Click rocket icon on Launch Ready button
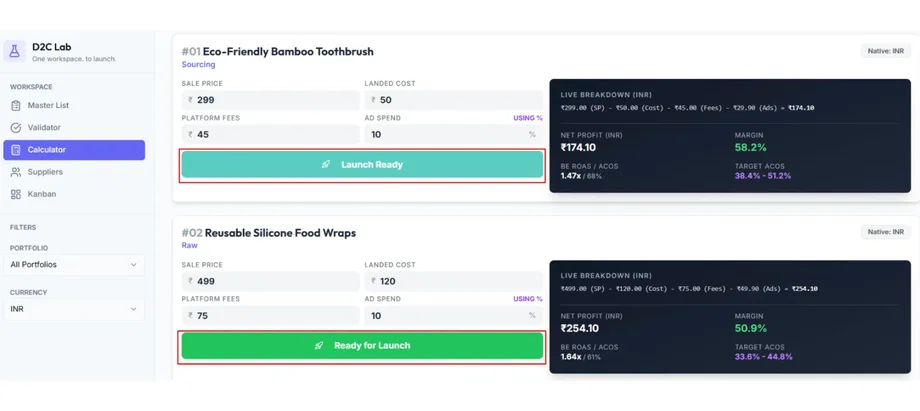 [326, 164]
